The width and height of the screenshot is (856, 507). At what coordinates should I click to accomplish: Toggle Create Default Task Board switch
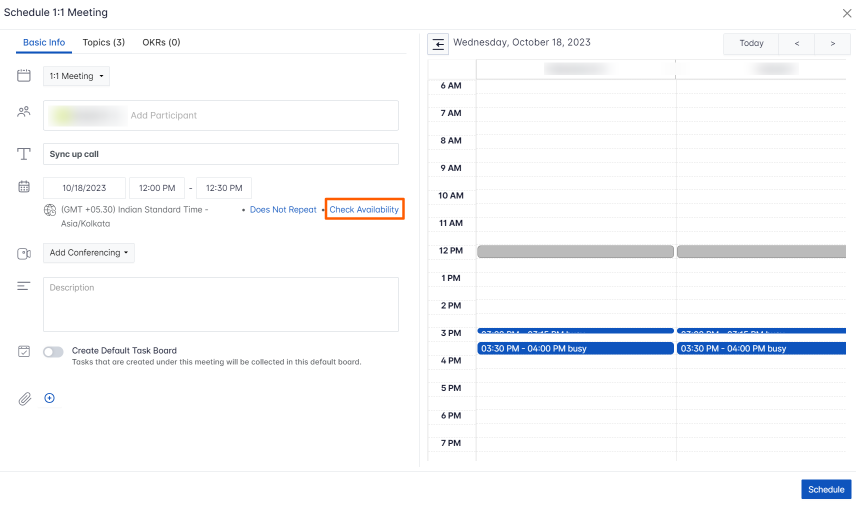pos(54,352)
